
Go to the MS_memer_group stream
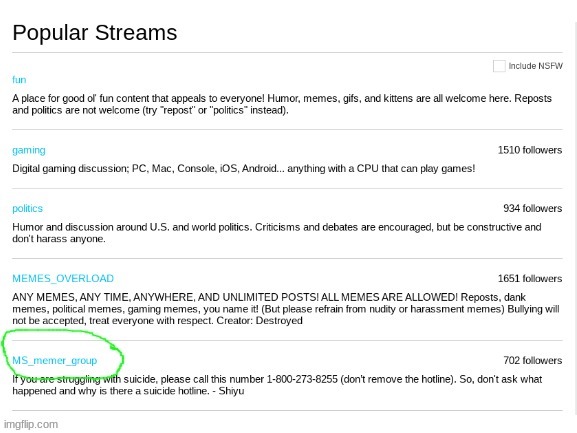point(54,361)
